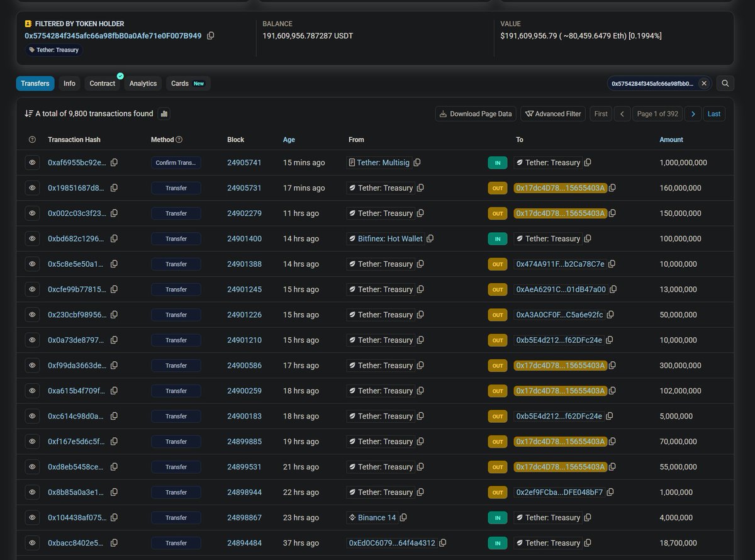Open the Cards New tab

coord(188,83)
